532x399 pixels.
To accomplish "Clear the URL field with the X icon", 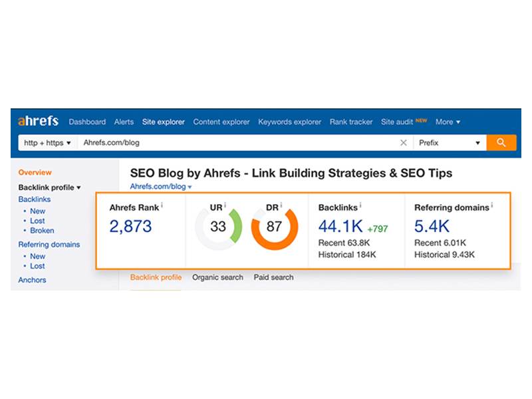I will coord(403,142).
